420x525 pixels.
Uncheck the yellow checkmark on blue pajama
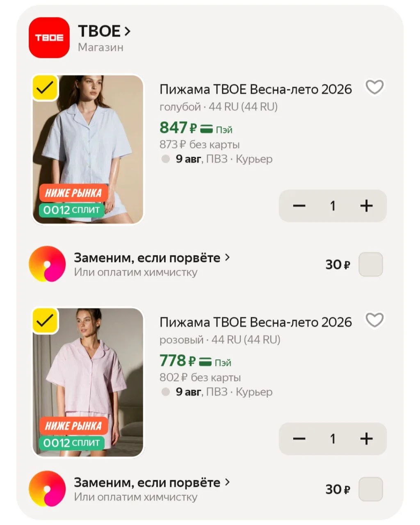pyautogui.click(x=45, y=88)
